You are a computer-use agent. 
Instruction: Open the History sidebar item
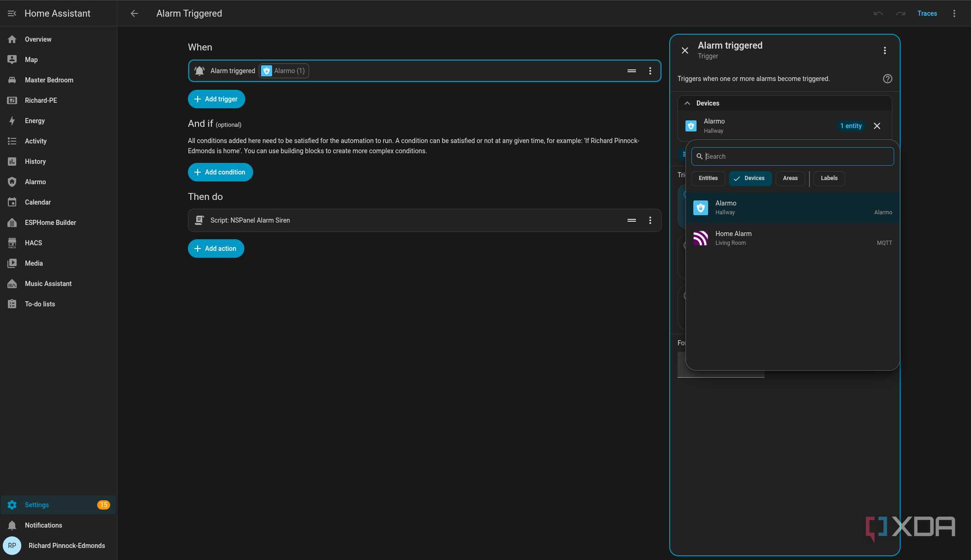pyautogui.click(x=58, y=162)
